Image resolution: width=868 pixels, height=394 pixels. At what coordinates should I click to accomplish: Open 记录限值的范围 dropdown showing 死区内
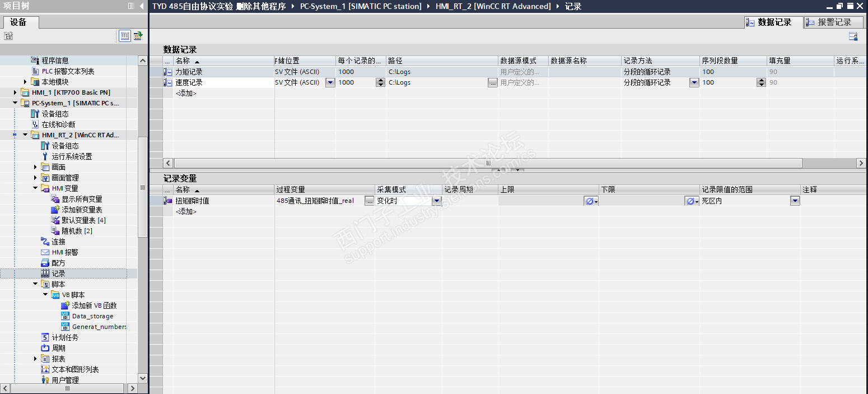point(795,201)
